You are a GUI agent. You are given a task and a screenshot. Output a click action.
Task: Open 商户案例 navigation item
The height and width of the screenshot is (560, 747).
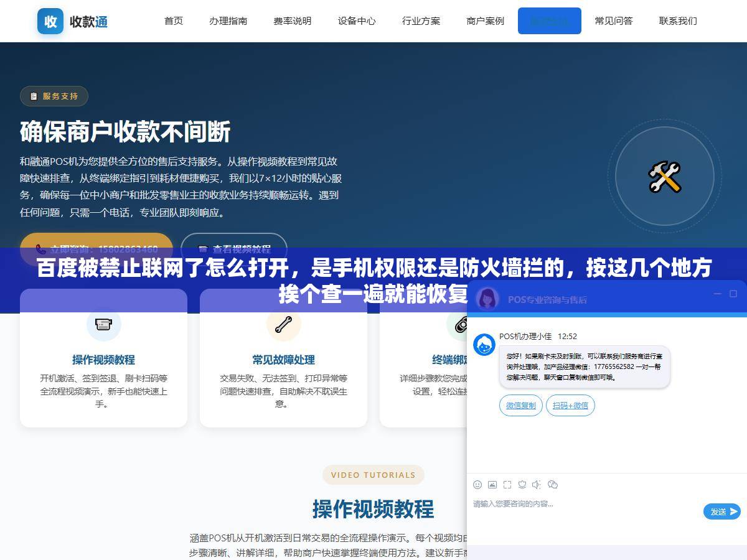coord(485,21)
